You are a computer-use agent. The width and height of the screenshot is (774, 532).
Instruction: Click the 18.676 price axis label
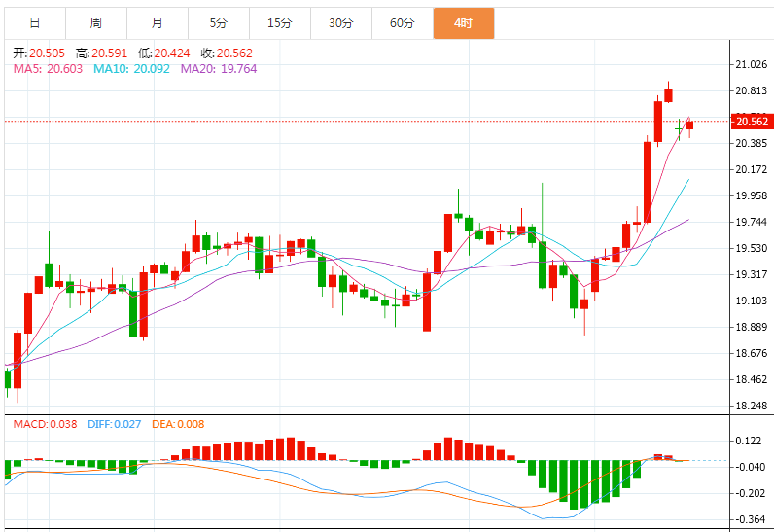pos(752,353)
